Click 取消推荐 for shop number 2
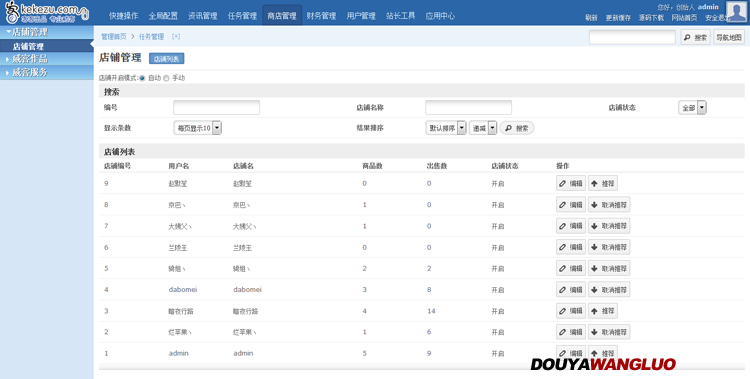Viewport: 750px width, 379px height. point(608,332)
